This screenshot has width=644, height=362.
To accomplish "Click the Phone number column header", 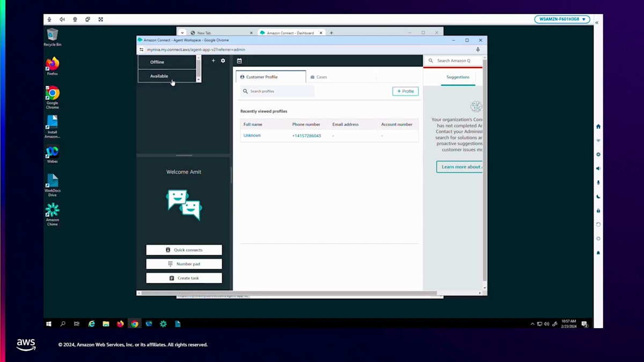I will tap(306, 124).
